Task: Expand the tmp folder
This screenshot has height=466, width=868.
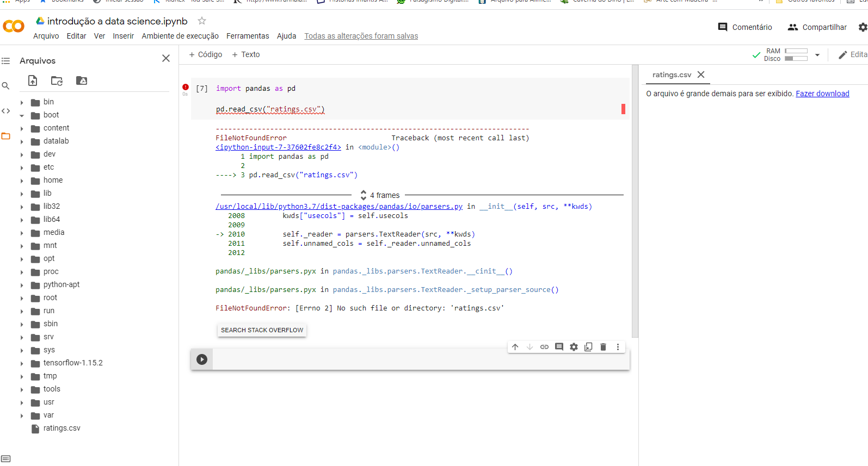Action: click(x=22, y=376)
